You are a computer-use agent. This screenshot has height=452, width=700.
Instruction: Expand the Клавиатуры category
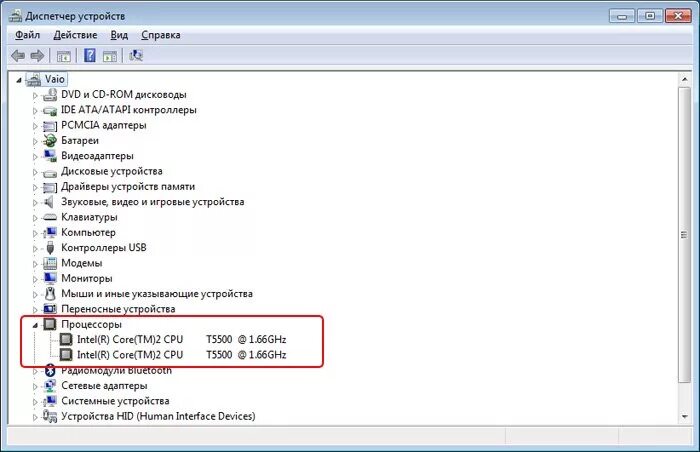35,218
